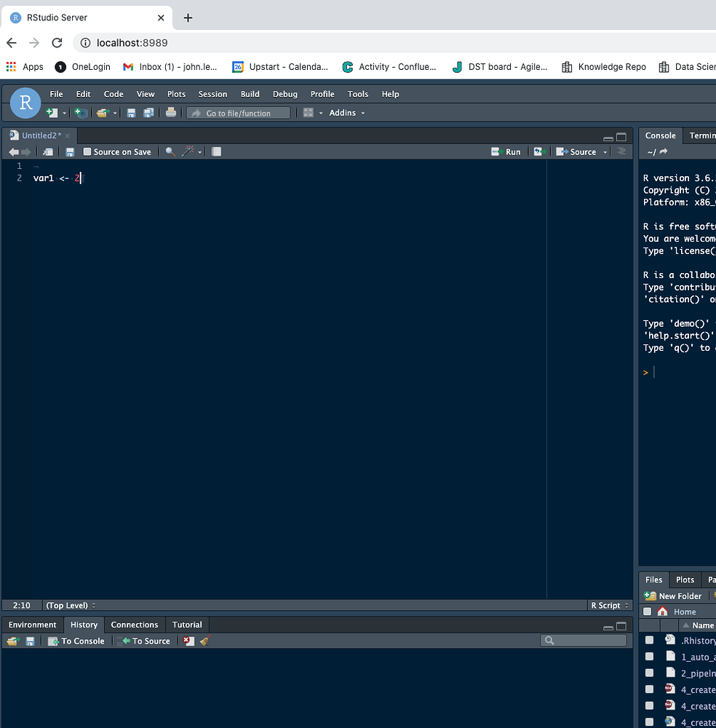Open the Code menu
Viewport: 716px width, 728px height.
tap(114, 94)
